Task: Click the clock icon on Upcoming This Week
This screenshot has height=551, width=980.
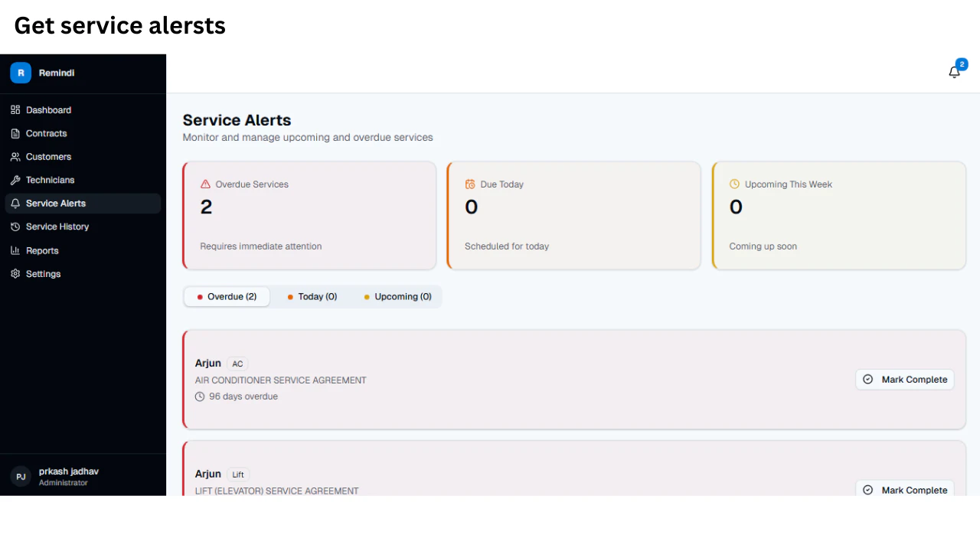Action: [x=734, y=184]
